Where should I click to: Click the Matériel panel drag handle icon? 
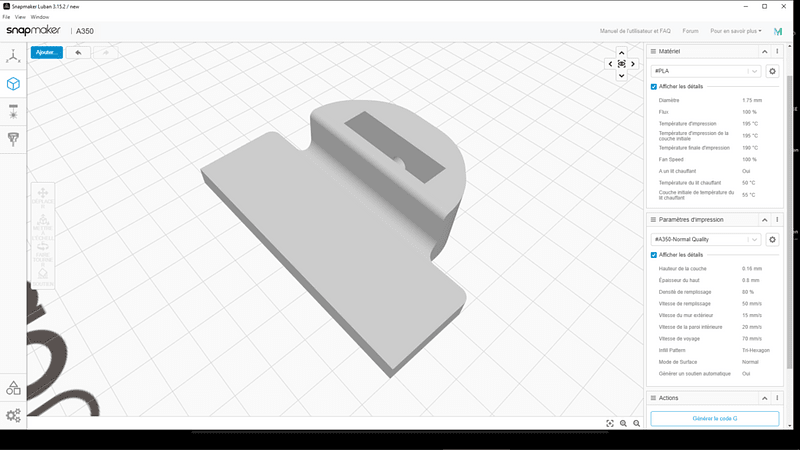(x=653, y=51)
